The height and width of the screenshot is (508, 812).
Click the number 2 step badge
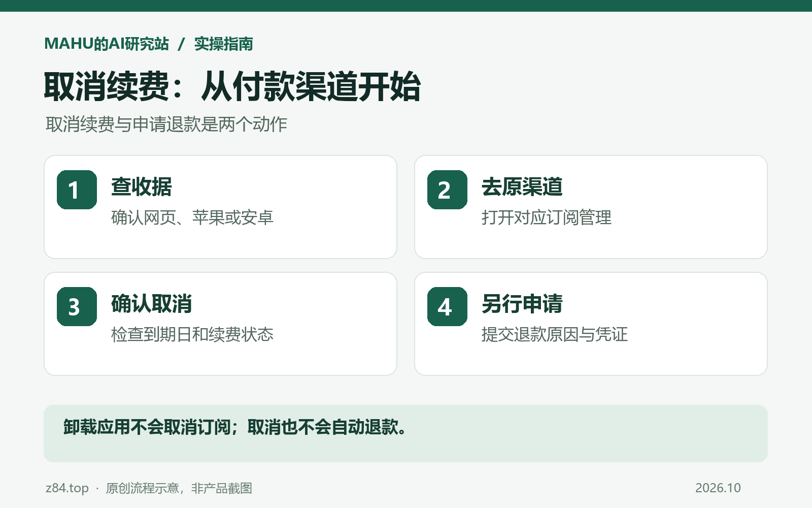(447, 189)
